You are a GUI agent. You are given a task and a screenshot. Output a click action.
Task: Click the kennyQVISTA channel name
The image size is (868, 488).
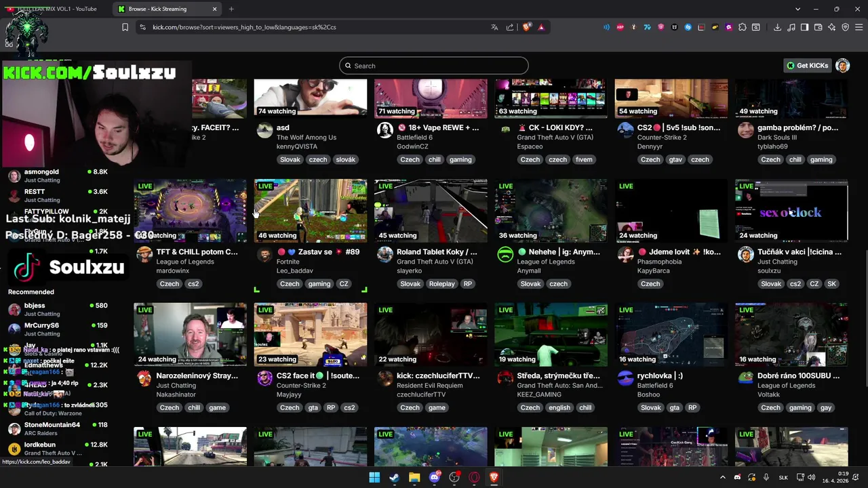click(x=297, y=146)
